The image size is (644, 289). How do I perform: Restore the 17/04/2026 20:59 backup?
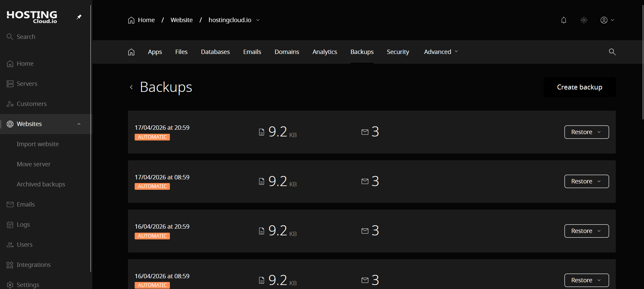click(586, 132)
